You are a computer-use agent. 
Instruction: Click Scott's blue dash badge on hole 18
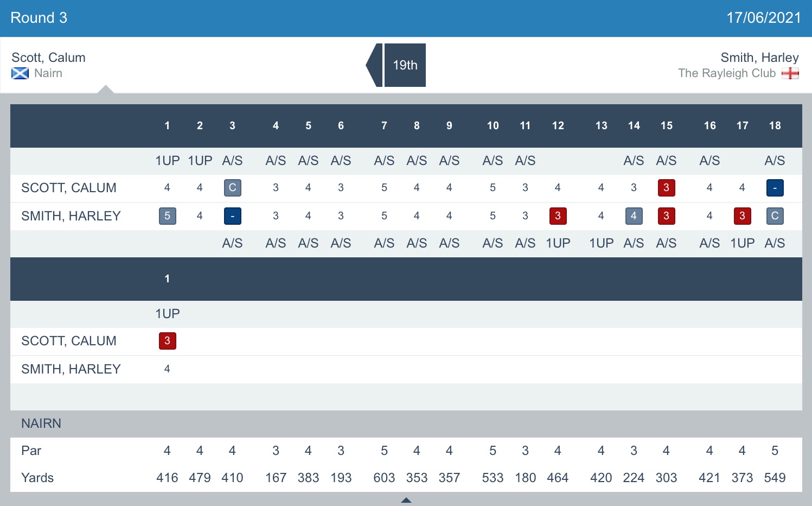point(775,188)
